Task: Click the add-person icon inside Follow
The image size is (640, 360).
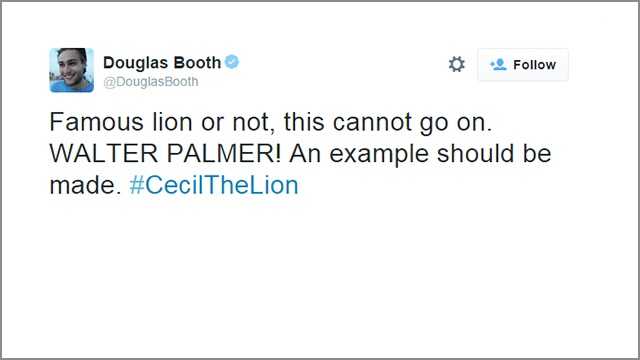Action: click(x=498, y=64)
